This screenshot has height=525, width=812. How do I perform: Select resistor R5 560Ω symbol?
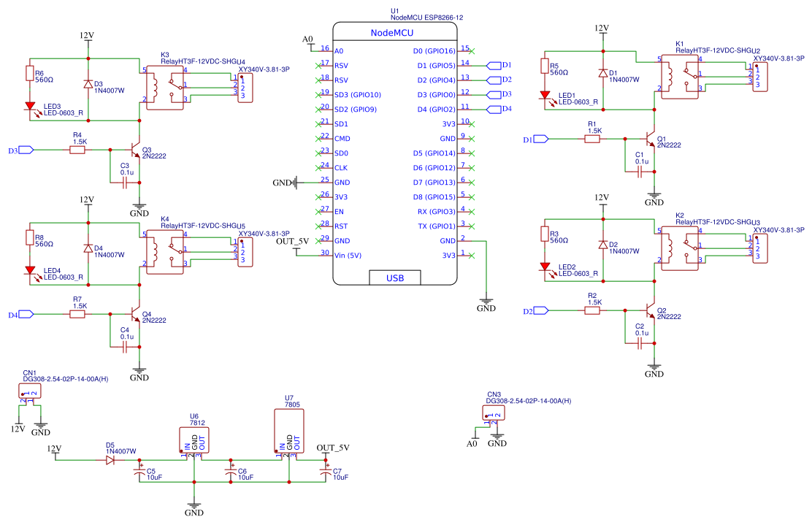[x=545, y=66]
